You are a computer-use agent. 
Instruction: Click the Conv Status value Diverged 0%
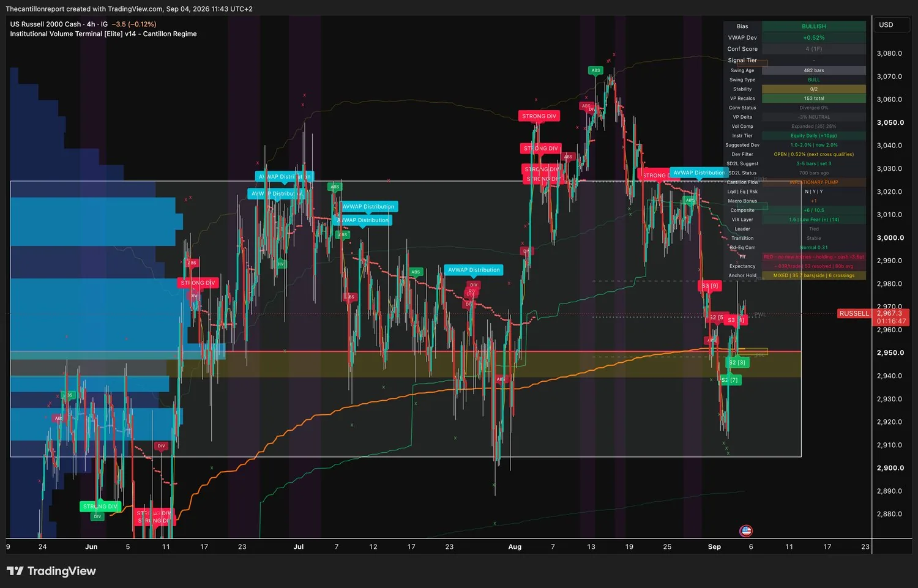pyautogui.click(x=814, y=108)
